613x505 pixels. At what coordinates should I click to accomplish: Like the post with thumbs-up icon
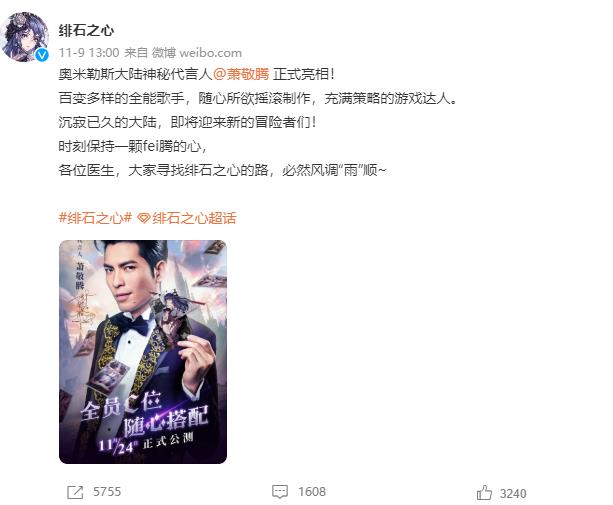pyautogui.click(x=484, y=492)
